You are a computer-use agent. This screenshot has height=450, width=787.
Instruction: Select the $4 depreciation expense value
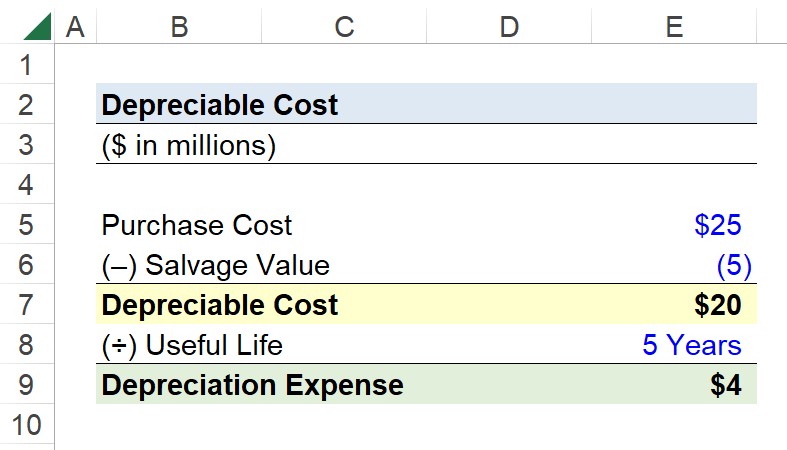726,385
